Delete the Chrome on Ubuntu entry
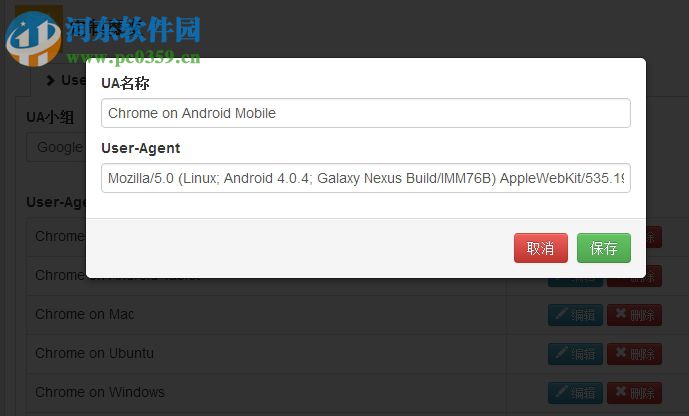The width and height of the screenshot is (689, 416). pyautogui.click(x=635, y=354)
